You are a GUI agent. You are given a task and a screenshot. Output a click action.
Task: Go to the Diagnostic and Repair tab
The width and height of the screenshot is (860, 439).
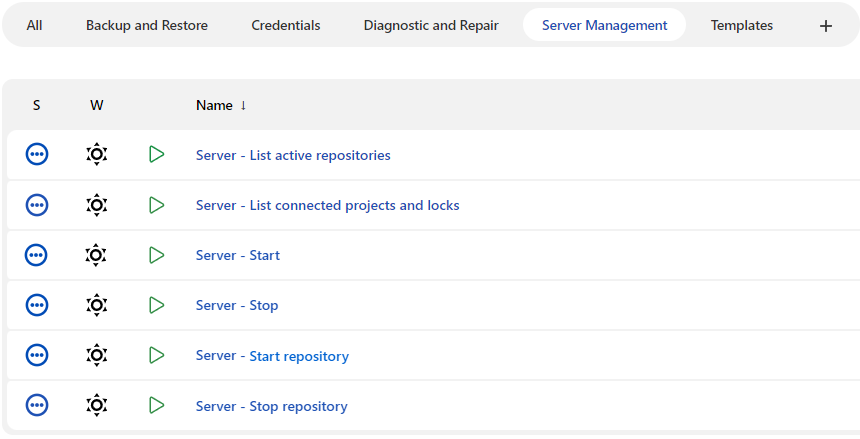click(431, 25)
